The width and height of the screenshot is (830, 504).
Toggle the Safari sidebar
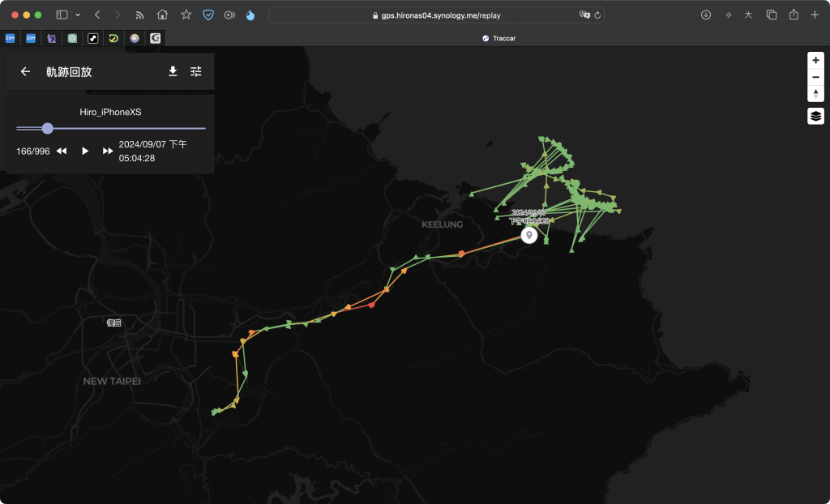(x=62, y=15)
